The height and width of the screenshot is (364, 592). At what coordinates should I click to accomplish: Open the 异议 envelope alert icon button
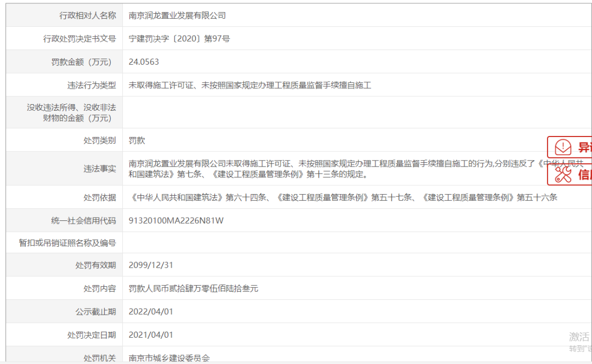tap(570, 147)
